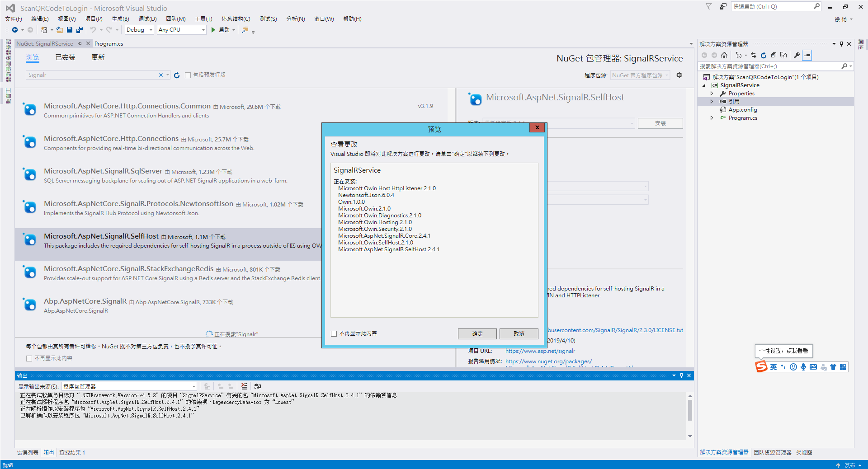
Task: Check 不再显示此内容 in the preview dialog
Action: click(334, 333)
